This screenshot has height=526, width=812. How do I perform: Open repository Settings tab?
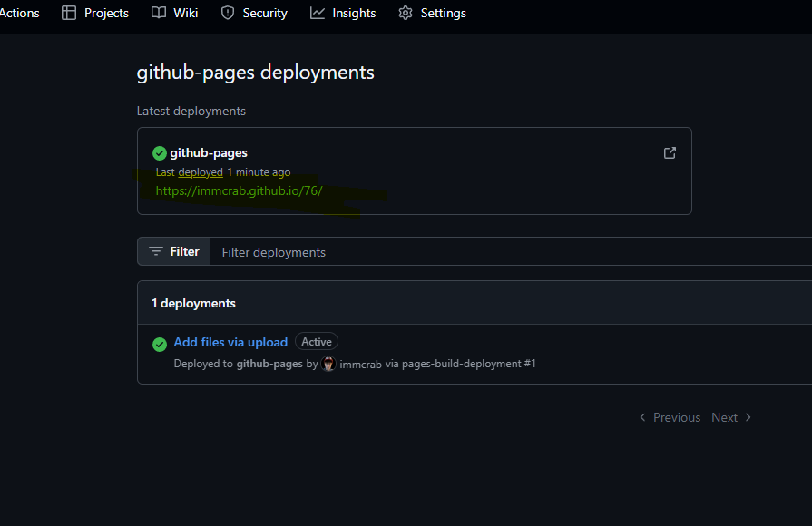click(x=432, y=13)
